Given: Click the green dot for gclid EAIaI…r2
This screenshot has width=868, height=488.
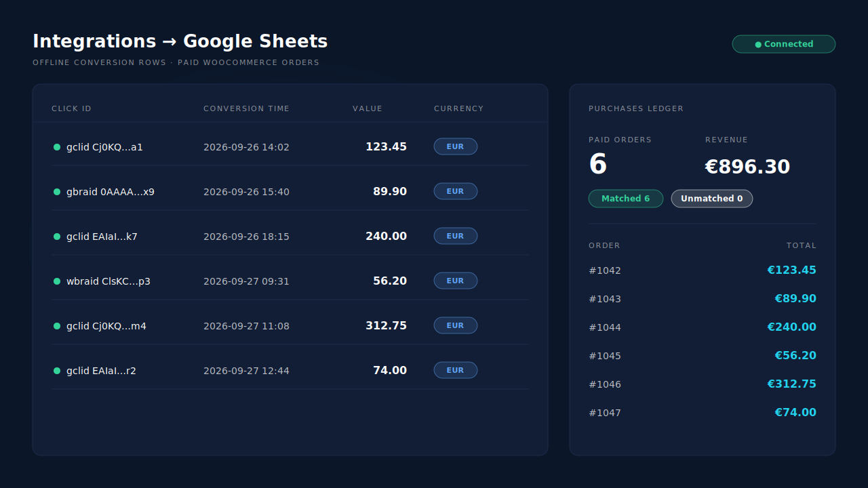Looking at the screenshot, I should click(57, 371).
